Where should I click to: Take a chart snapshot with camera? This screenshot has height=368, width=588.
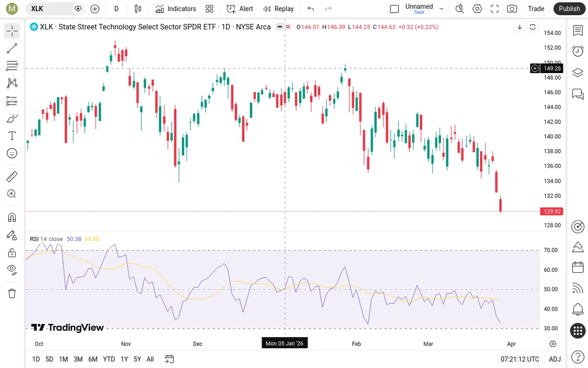(512, 8)
